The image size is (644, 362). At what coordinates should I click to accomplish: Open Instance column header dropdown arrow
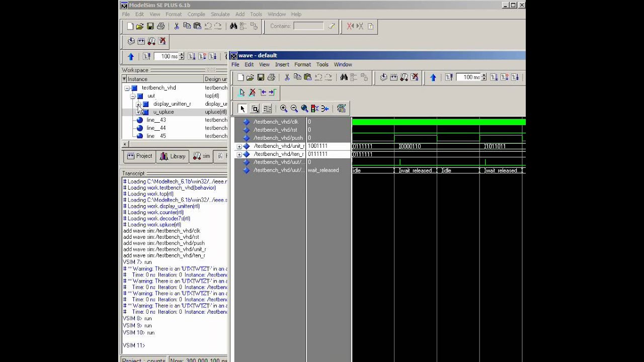point(124,79)
